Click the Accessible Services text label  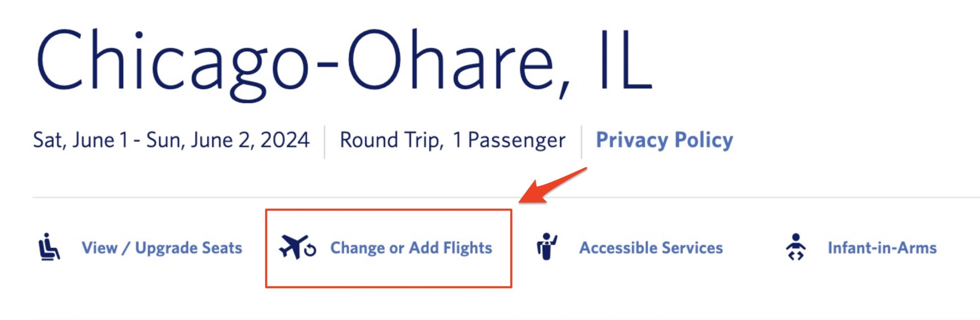650,248
